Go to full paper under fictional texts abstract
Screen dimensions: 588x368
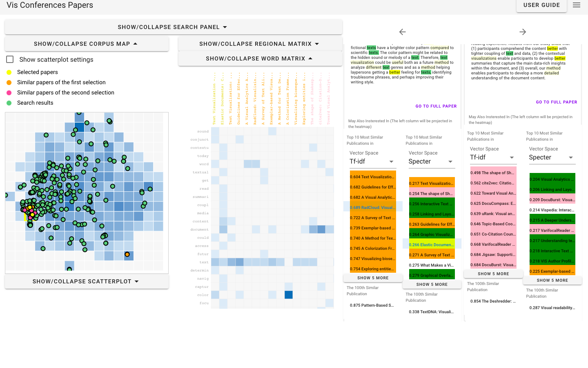436,106
